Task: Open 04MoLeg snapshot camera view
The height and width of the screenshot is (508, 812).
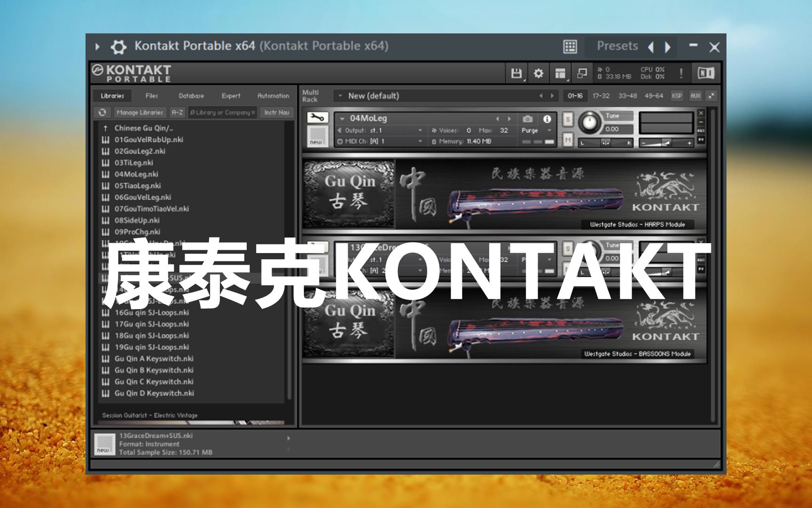Action: (x=527, y=119)
